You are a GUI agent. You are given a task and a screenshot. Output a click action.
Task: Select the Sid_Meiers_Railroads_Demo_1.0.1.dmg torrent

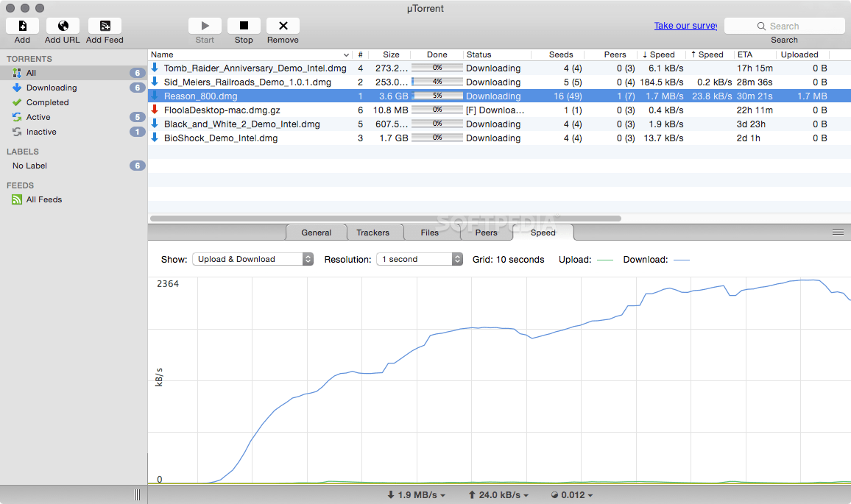tap(499, 82)
